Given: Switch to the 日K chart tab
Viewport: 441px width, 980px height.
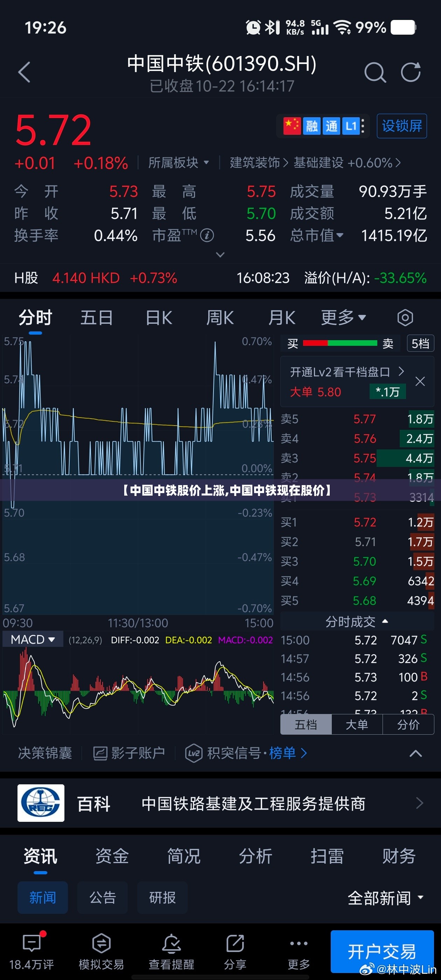Looking at the screenshot, I should click(x=159, y=317).
